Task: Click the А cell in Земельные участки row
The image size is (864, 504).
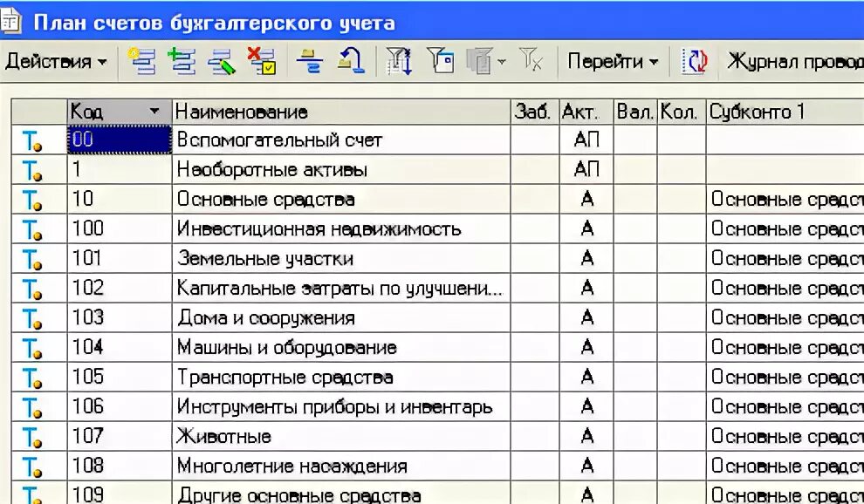Action: pos(586,258)
